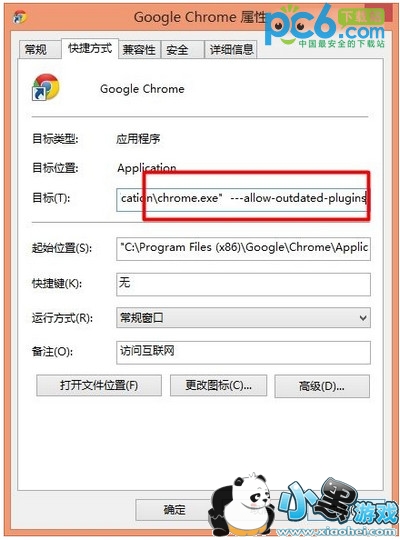Select the 快捷方式 tab

pos(90,48)
